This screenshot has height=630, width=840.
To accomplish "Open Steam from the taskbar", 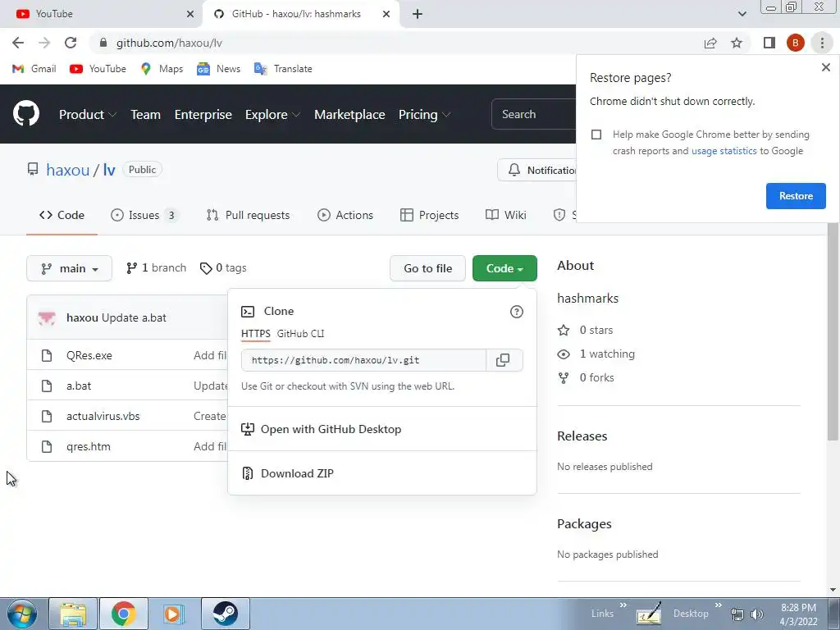I will tap(226, 614).
